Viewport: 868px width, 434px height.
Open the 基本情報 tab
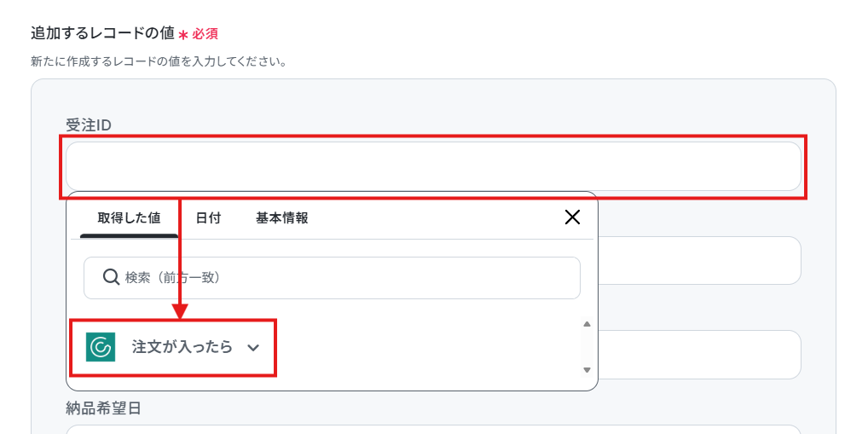point(281,218)
